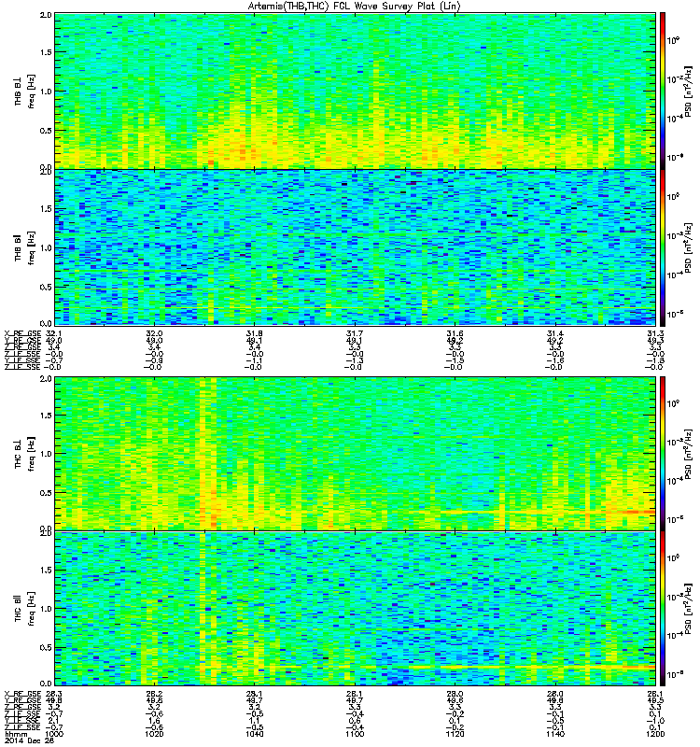Viewport: 700px width, 747px height.
Task: Click the color scale bar beside THB B-perpendicular panel
Action: pos(663,91)
